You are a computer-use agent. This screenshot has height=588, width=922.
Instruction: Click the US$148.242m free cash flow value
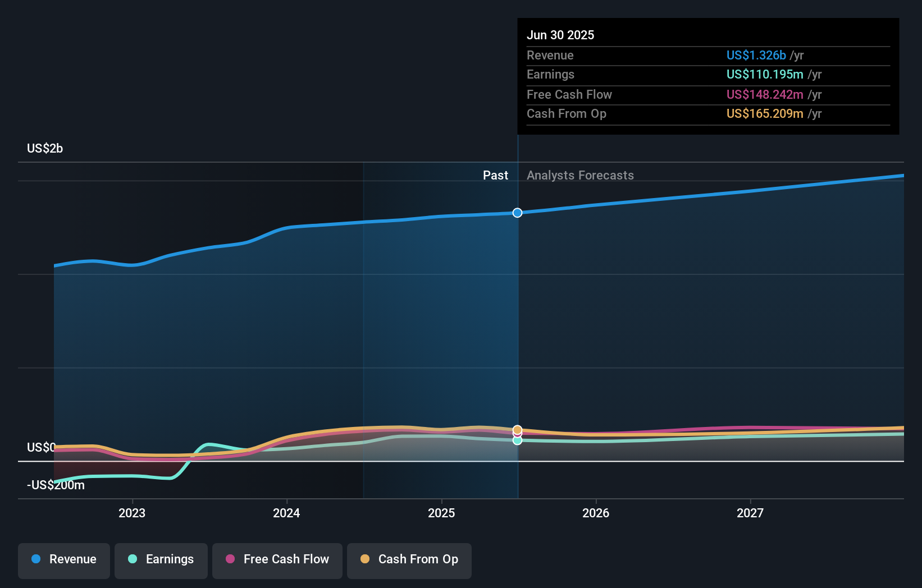[765, 94]
